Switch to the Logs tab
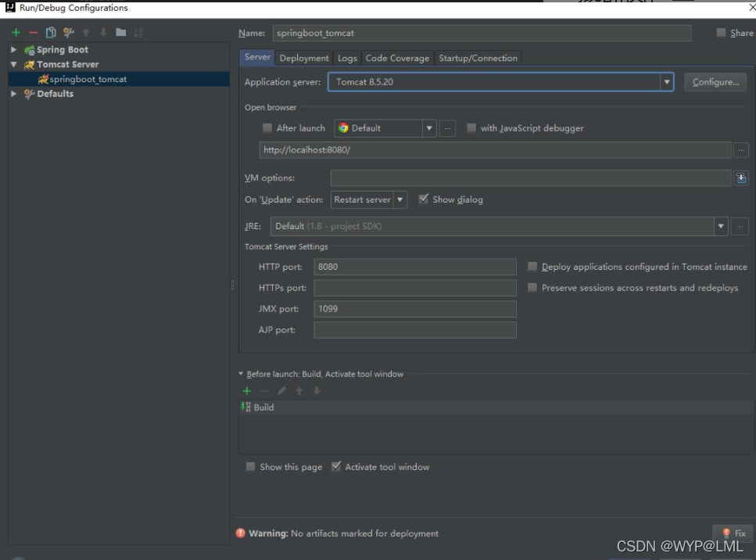The image size is (756, 560). [x=347, y=58]
